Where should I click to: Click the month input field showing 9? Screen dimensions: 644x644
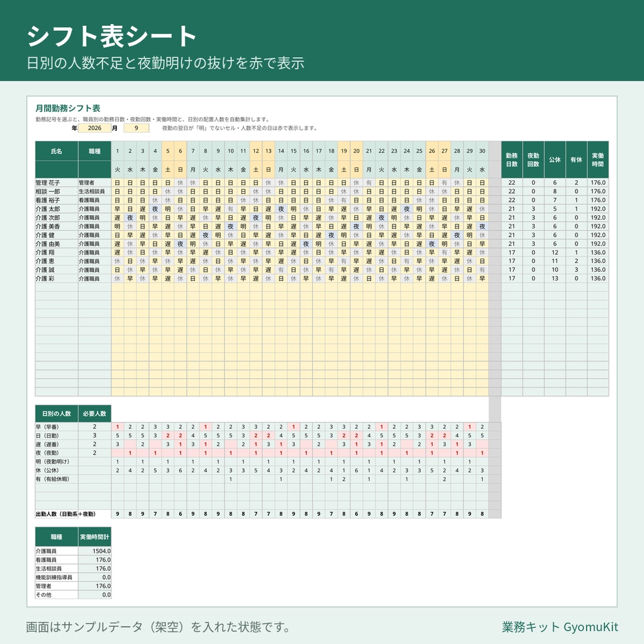(x=136, y=128)
